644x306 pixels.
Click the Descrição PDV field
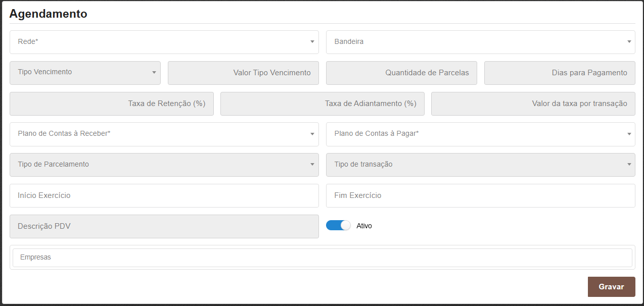(164, 226)
